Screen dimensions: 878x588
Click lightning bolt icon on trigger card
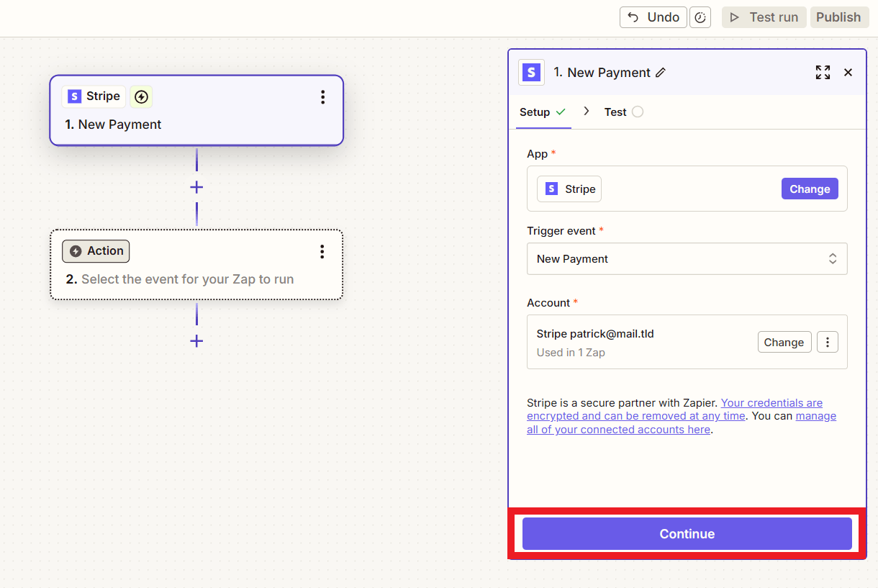(141, 96)
